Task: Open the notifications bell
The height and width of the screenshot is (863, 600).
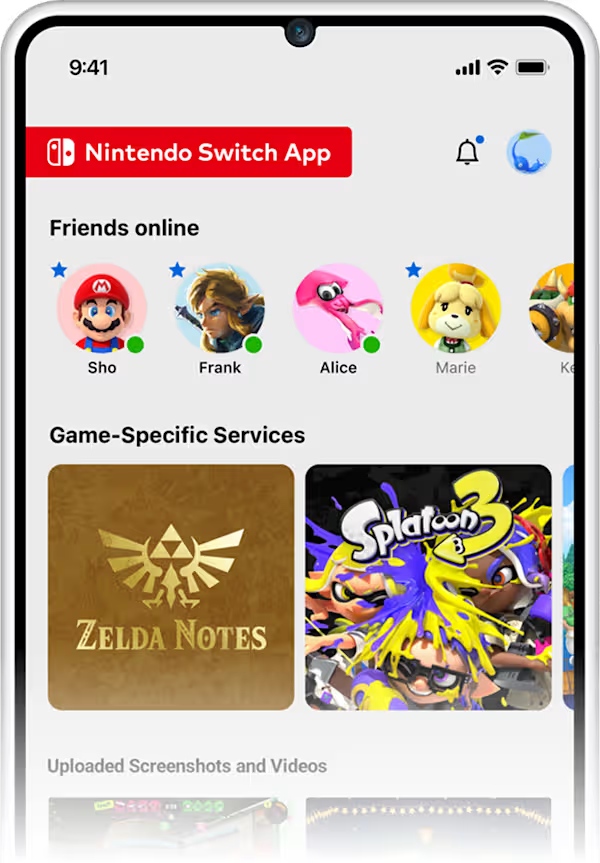Action: pos(468,151)
